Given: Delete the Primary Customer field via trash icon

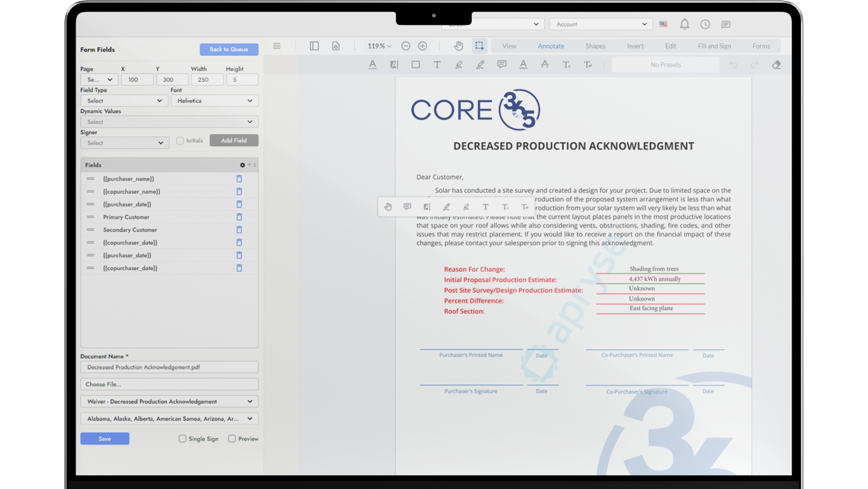Looking at the screenshot, I should point(239,217).
